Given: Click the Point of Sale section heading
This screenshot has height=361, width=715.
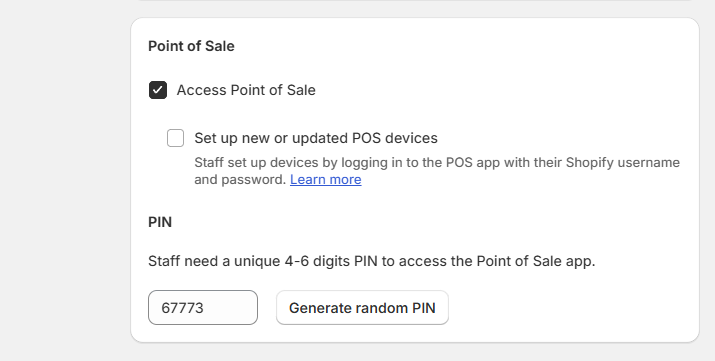Looking at the screenshot, I should [191, 46].
